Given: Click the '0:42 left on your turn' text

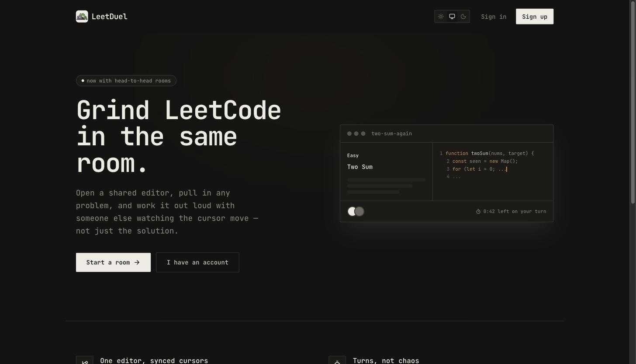Looking at the screenshot, I should click(x=515, y=211).
